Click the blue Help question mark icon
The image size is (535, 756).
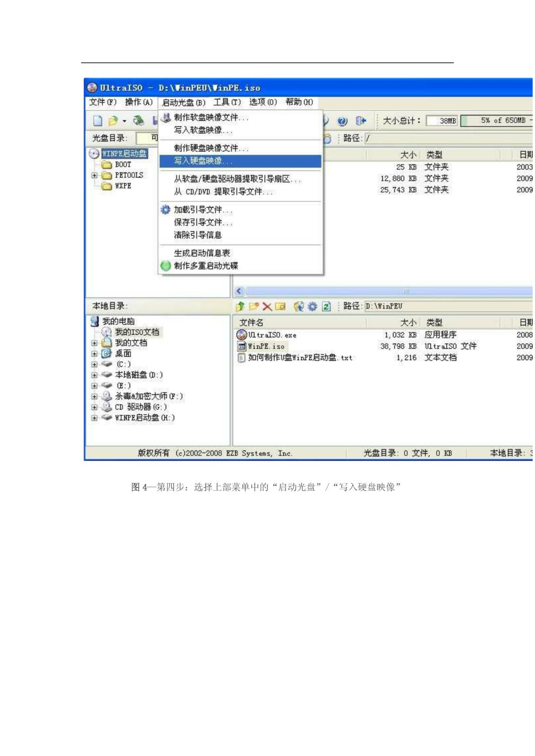[343, 122]
